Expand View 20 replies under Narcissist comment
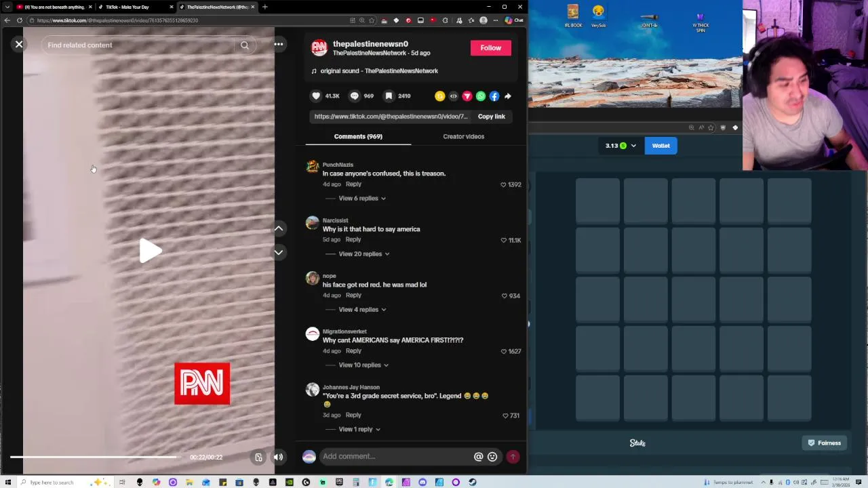Image resolution: width=868 pixels, height=488 pixels. pyautogui.click(x=364, y=254)
